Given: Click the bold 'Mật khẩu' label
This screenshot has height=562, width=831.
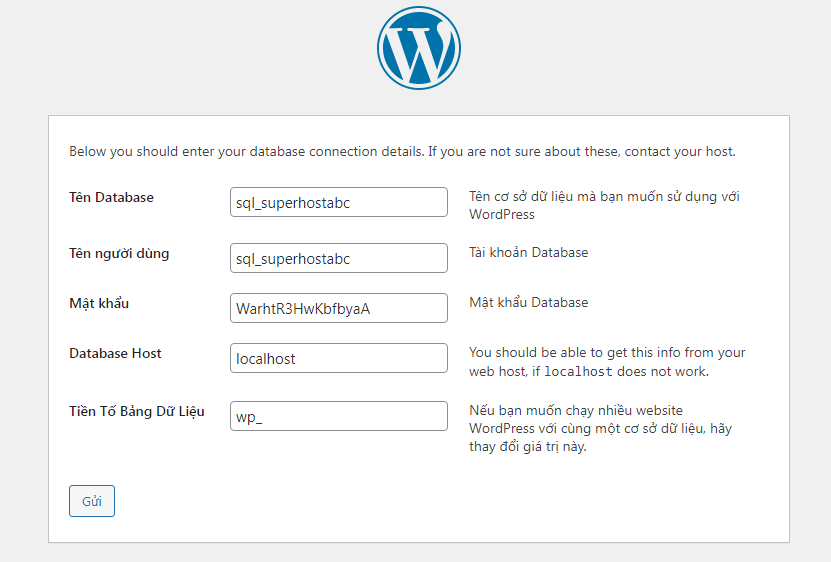Looking at the screenshot, I should click(99, 303).
